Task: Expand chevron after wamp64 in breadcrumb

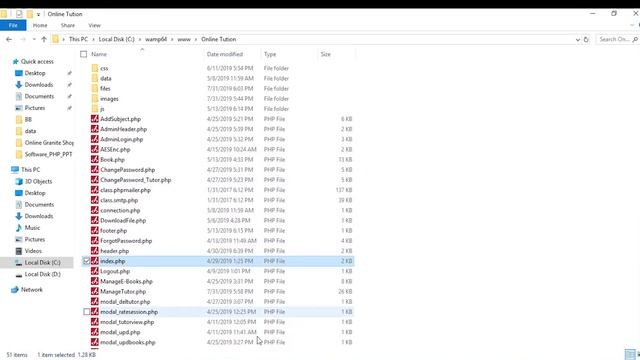Action: [x=172, y=39]
